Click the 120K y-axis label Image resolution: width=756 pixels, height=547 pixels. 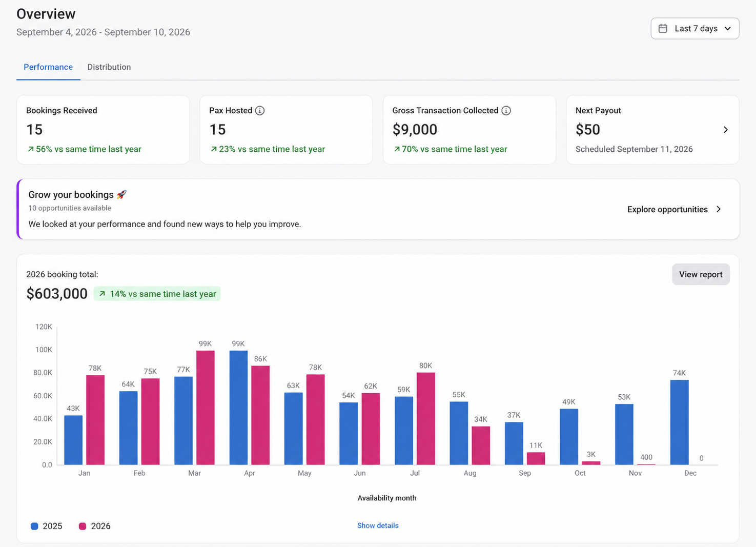coord(44,327)
